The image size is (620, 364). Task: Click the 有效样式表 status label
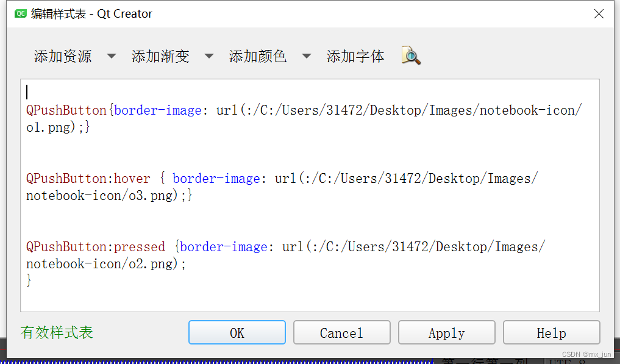[x=57, y=332]
